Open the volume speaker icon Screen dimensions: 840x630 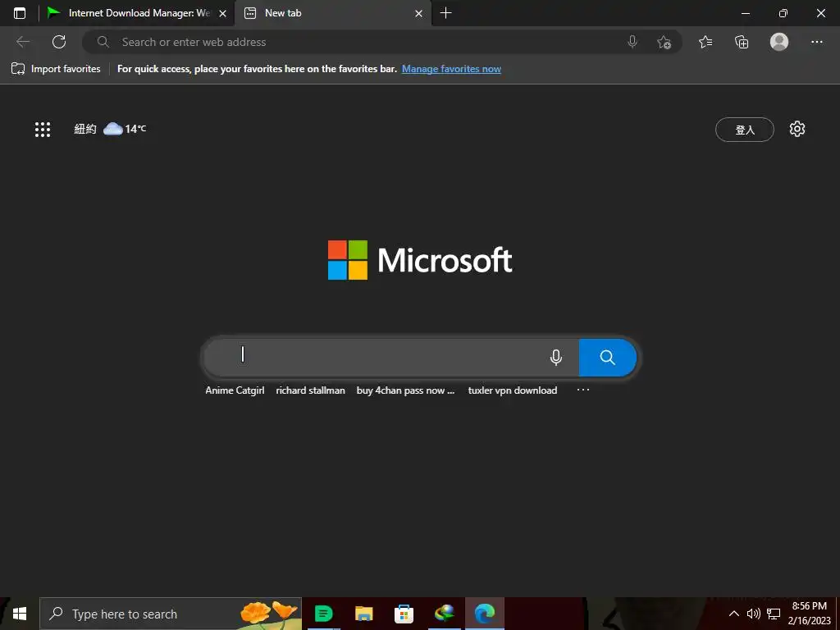tap(753, 614)
